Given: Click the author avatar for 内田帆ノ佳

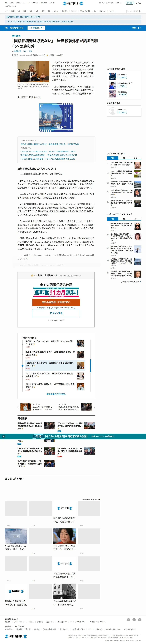Looking at the screenshot, I should [113, 111].
